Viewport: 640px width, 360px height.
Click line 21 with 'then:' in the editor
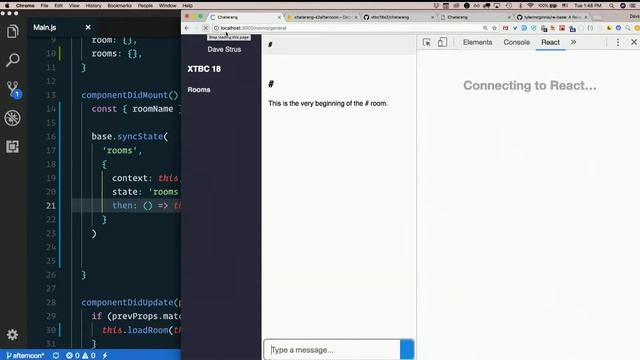(126, 205)
